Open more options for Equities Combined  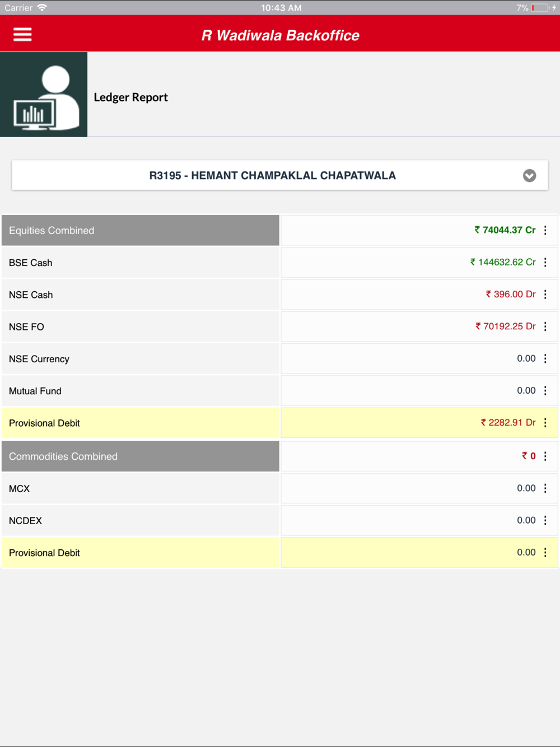point(545,230)
